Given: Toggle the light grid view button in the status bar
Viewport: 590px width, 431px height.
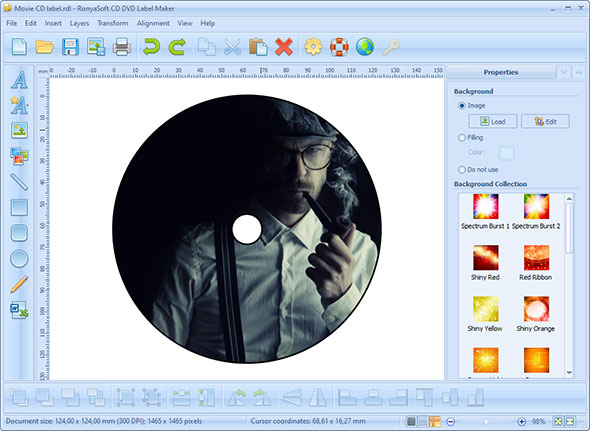Looking at the screenshot, I should 423,421.
